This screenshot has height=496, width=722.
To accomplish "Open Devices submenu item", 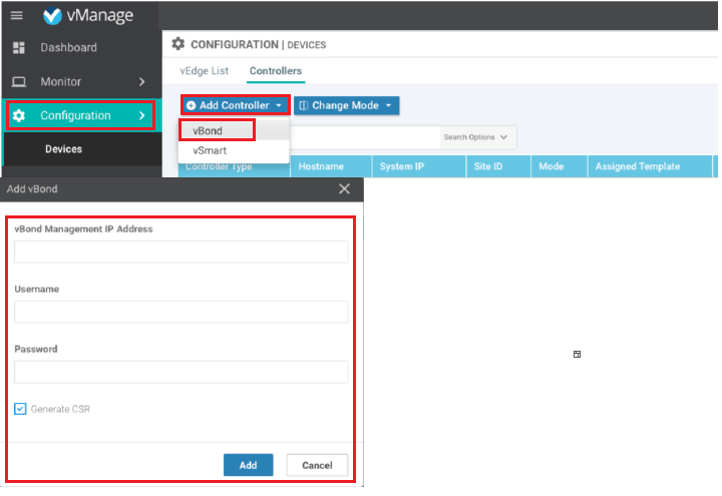I will (x=64, y=149).
